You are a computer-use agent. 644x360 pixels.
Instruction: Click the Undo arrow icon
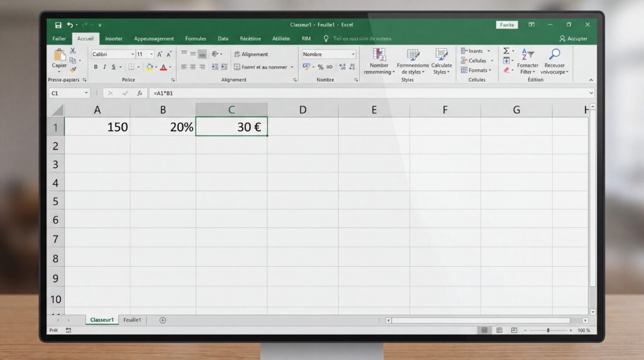point(70,25)
